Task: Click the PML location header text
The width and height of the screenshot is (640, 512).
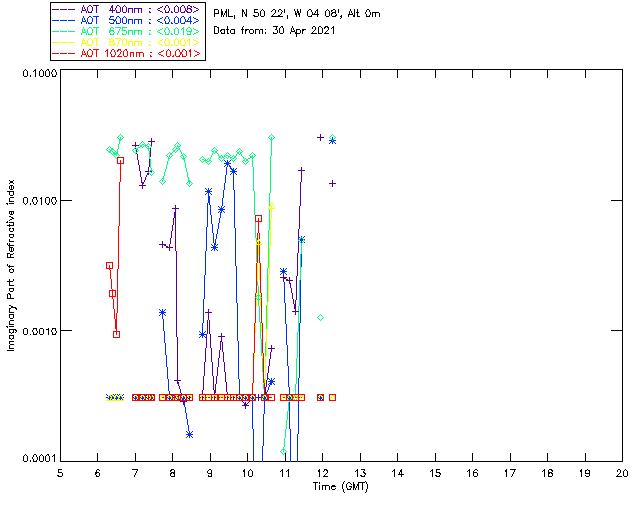Action: coord(297,14)
